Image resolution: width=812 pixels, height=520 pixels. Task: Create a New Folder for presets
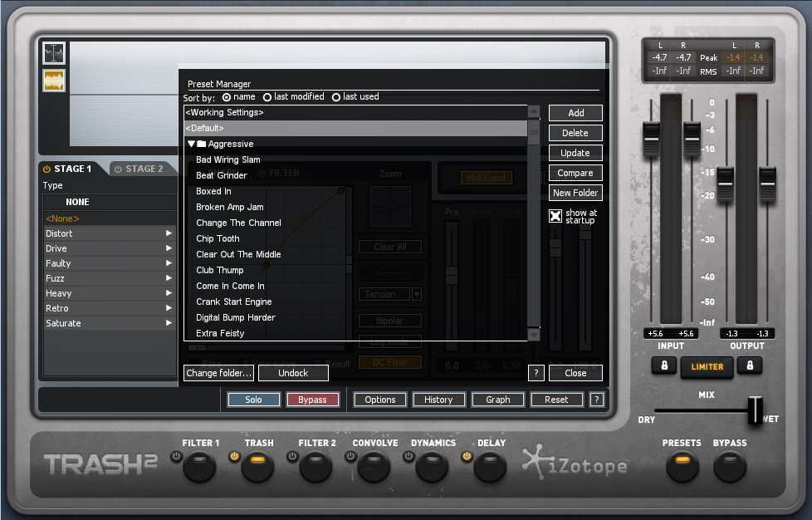coord(575,193)
